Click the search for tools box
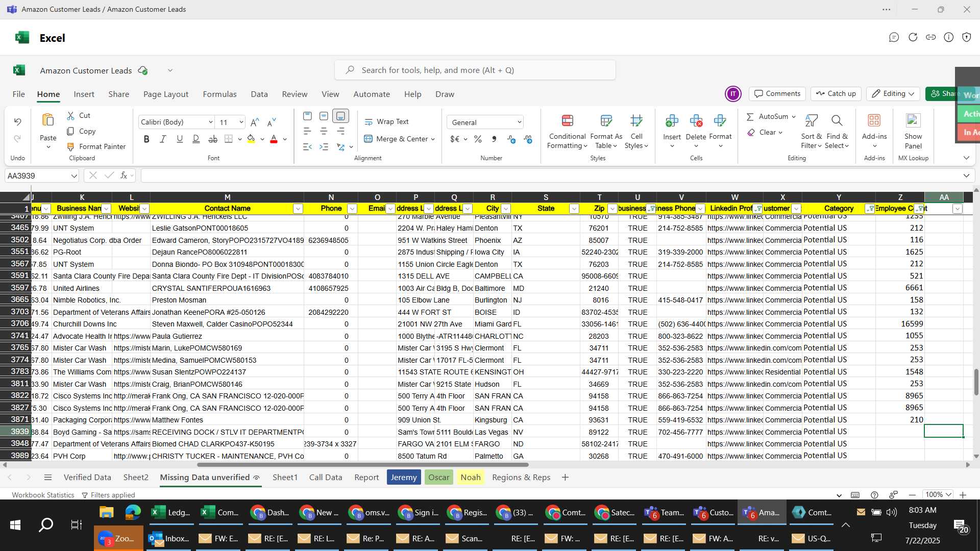 (475, 70)
